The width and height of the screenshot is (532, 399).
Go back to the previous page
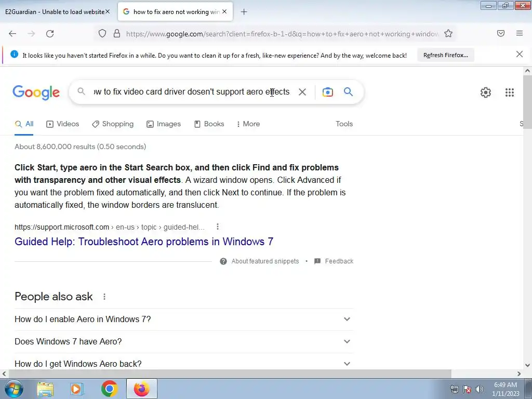(12, 34)
